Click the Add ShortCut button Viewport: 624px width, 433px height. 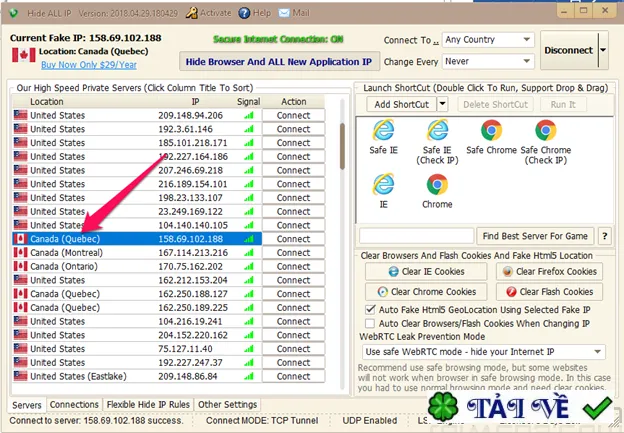402,104
